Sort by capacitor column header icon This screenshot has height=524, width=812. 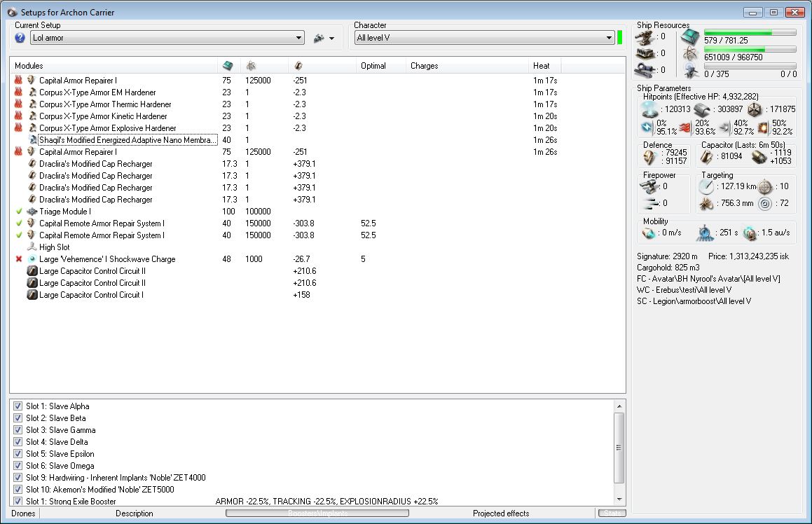(x=298, y=66)
